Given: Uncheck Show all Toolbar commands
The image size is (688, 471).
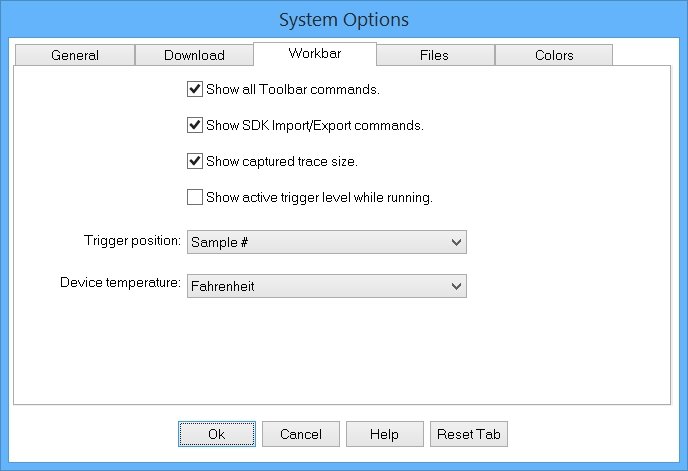Looking at the screenshot, I should coord(195,89).
